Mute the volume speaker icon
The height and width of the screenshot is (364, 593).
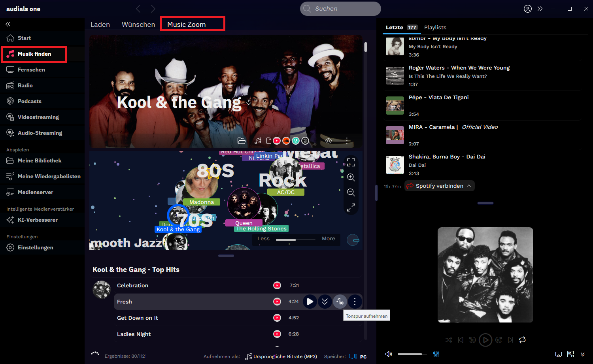(x=389, y=354)
